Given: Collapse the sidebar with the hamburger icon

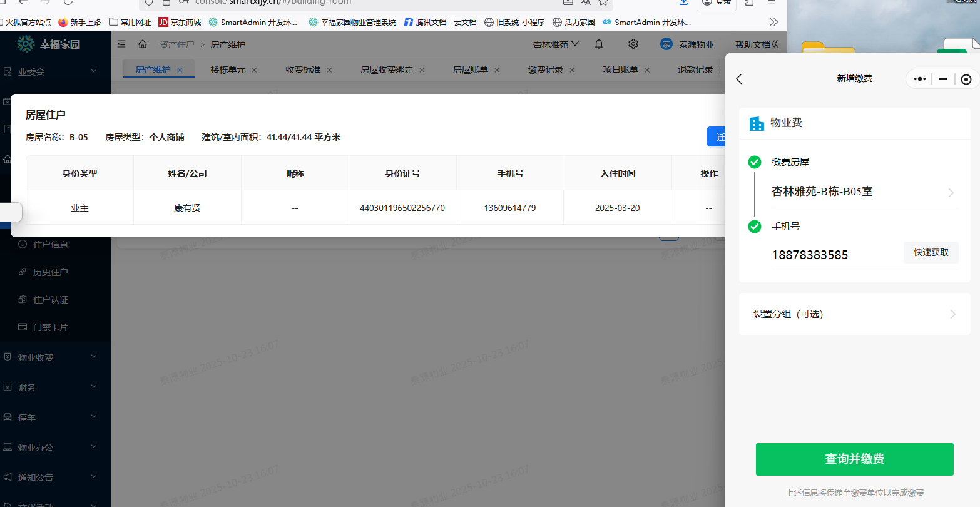Looking at the screenshot, I should coord(121,44).
